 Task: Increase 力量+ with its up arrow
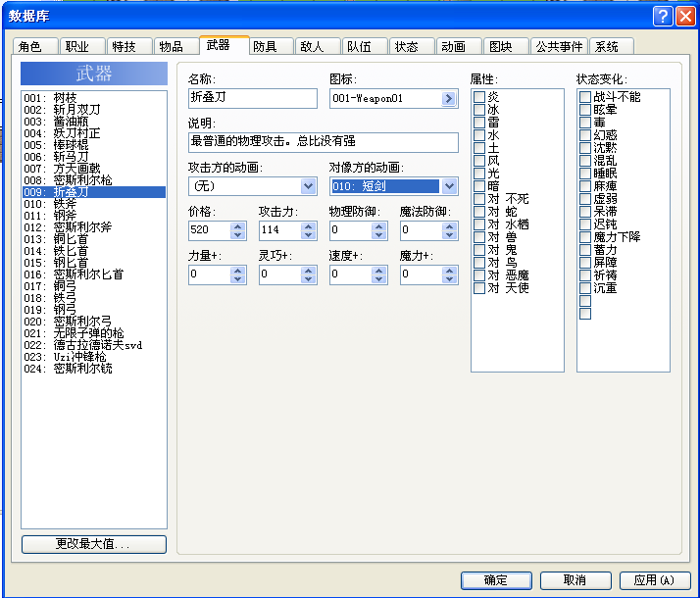coord(238,271)
